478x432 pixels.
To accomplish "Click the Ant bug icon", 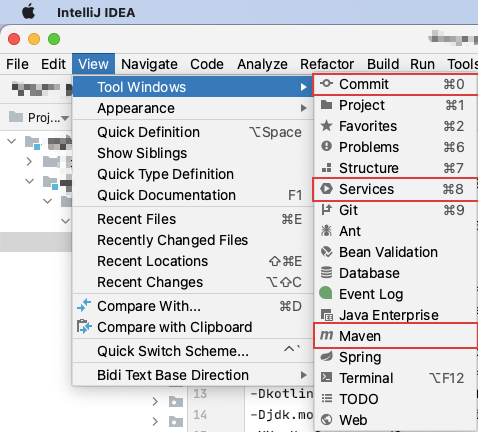I will [x=326, y=231].
